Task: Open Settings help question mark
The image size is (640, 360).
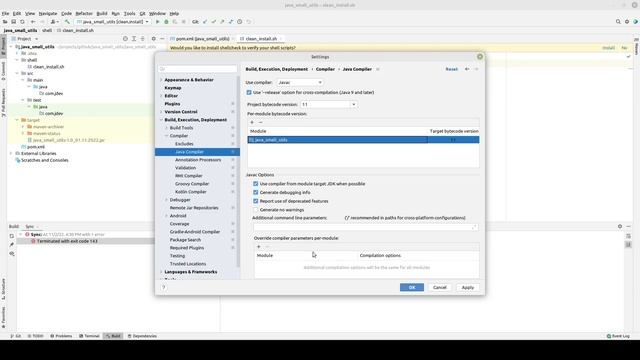Action: coord(164,287)
